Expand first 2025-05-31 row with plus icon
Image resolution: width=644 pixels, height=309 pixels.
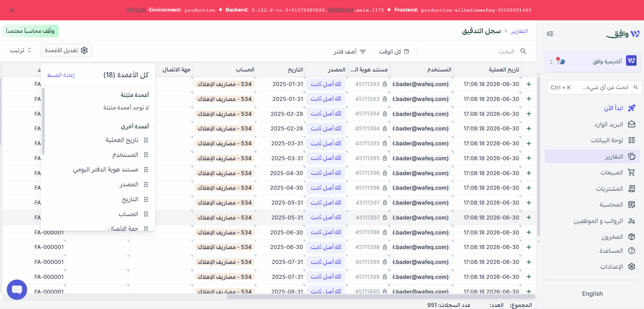(529, 203)
